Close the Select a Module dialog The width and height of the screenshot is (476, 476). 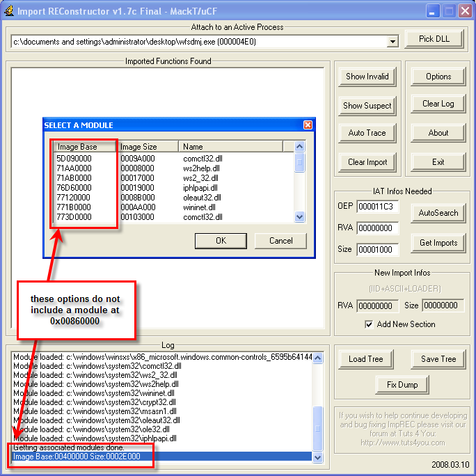tap(308, 125)
